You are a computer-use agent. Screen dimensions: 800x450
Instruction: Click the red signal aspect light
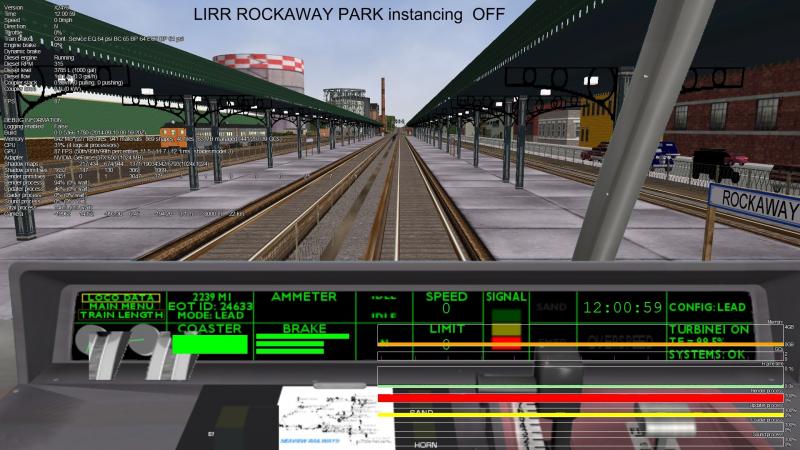(506, 342)
